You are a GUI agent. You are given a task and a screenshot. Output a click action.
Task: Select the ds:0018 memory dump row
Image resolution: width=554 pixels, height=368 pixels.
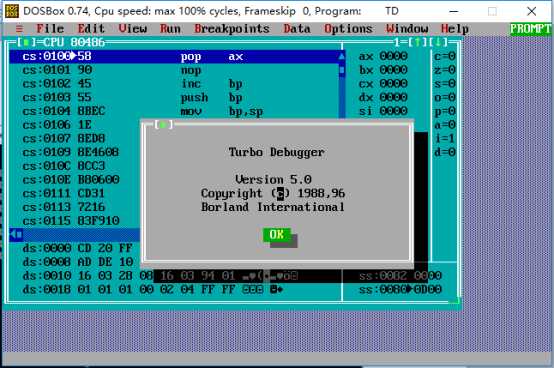153,290
